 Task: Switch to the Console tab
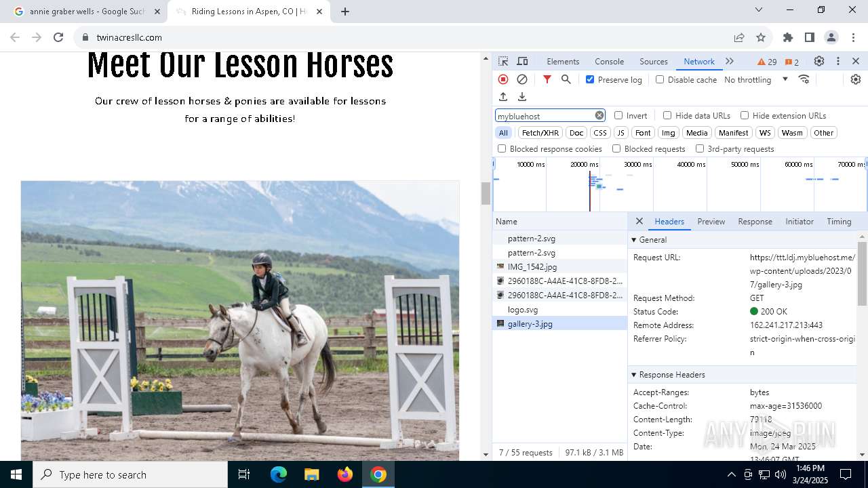coord(609,61)
